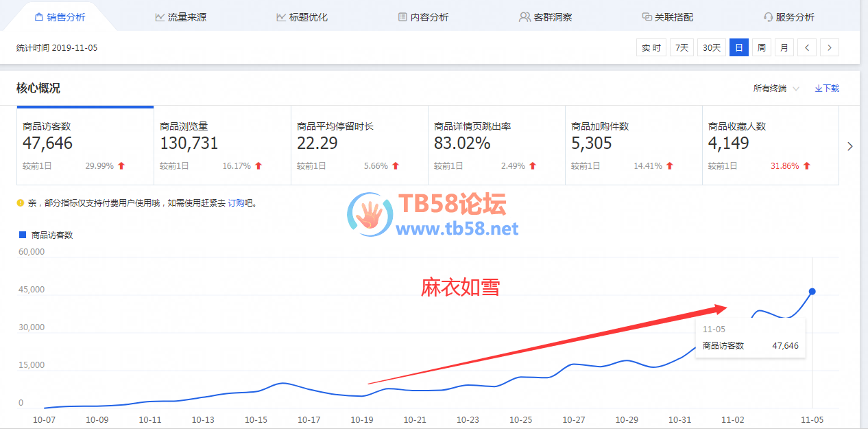Switch to the 关联搭配 tab
Image resolution: width=868 pixels, height=429 pixels.
click(667, 17)
